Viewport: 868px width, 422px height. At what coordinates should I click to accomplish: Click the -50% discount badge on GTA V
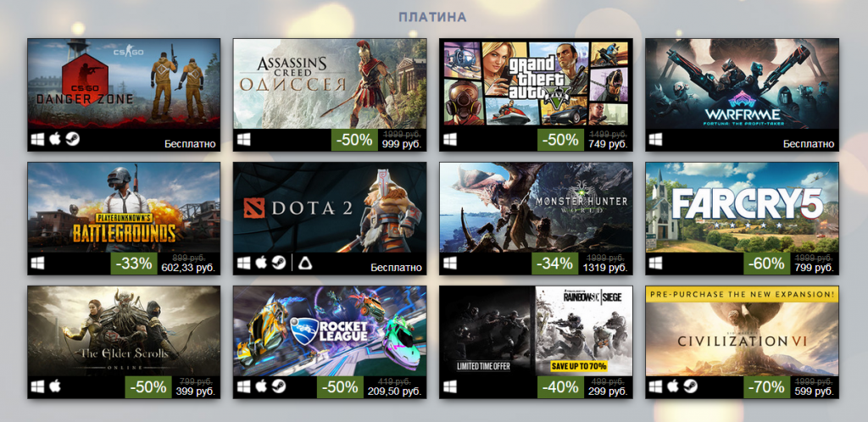coord(560,140)
